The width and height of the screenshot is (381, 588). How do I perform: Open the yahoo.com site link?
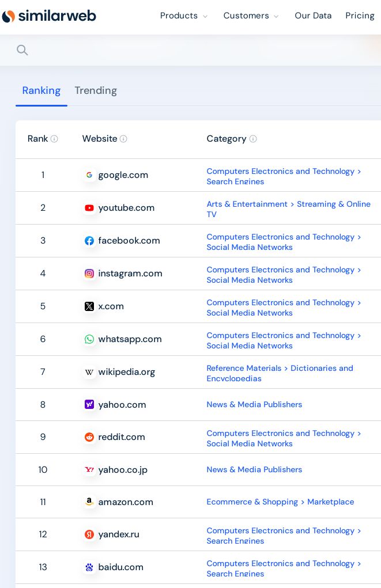(x=122, y=405)
